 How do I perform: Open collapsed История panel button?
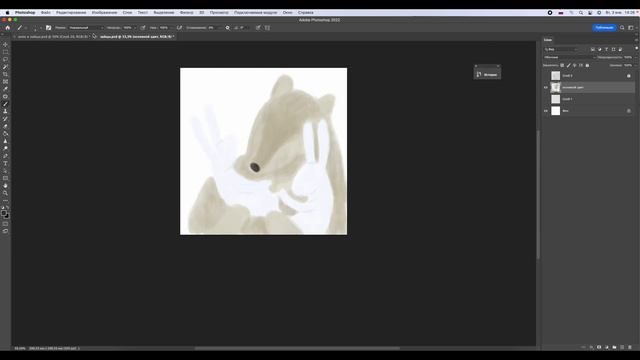tap(487, 74)
